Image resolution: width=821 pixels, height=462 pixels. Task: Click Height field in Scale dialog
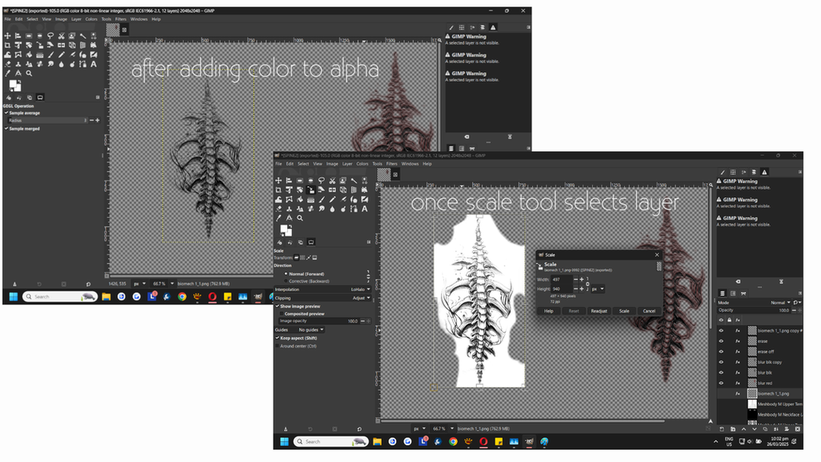click(562, 289)
